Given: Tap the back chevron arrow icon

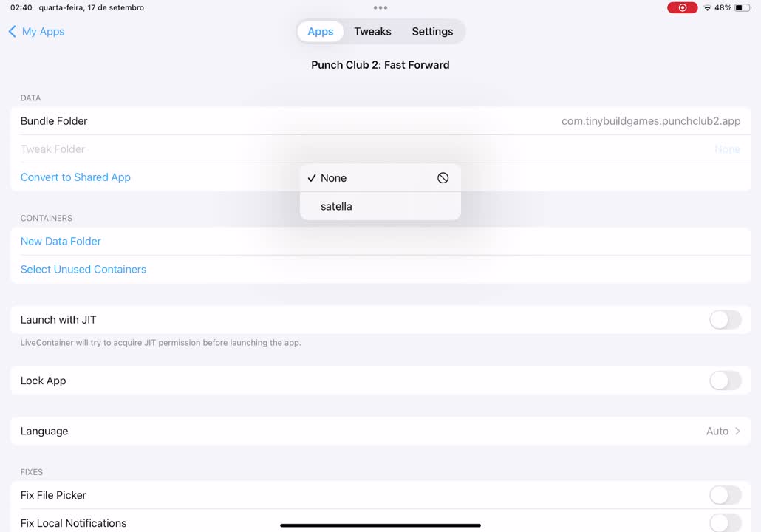Looking at the screenshot, I should click(x=13, y=32).
